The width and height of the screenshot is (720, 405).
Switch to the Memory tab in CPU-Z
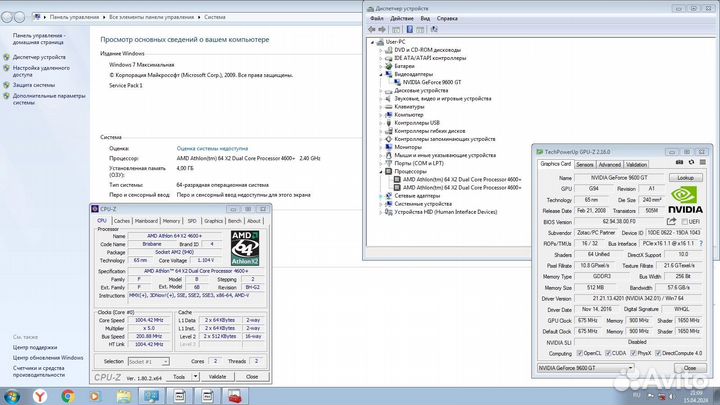171,221
